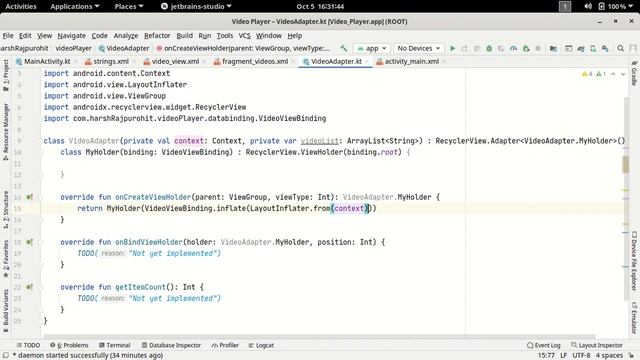Open the TODO tool window
This screenshot has height=360, width=640.
28,345
